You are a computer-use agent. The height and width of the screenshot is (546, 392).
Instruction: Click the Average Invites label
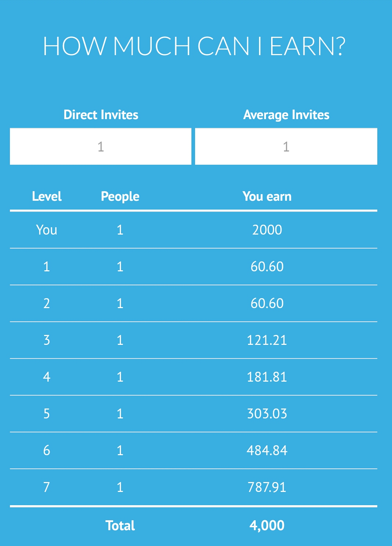click(x=286, y=115)
